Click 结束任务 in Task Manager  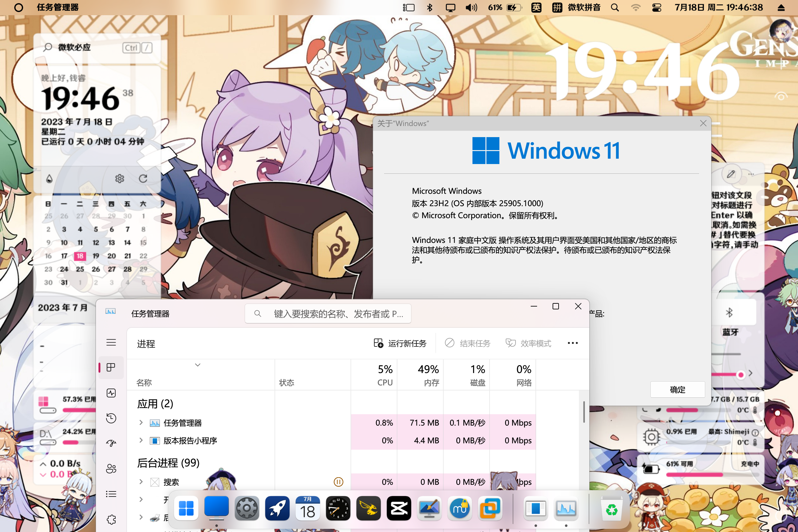(467, 343)
